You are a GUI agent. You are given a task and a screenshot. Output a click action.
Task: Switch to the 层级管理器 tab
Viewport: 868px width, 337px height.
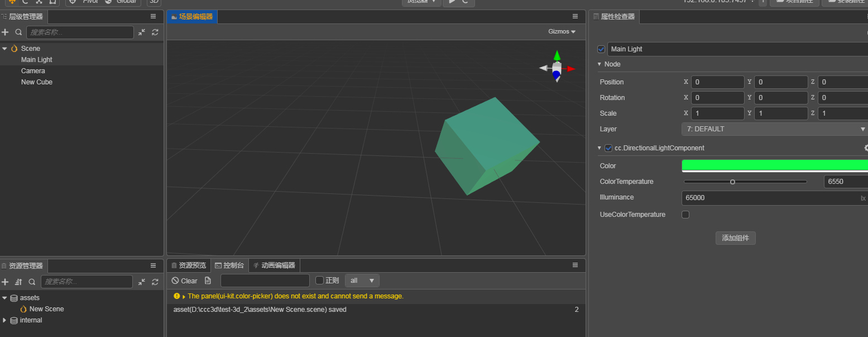click(23, 17)
